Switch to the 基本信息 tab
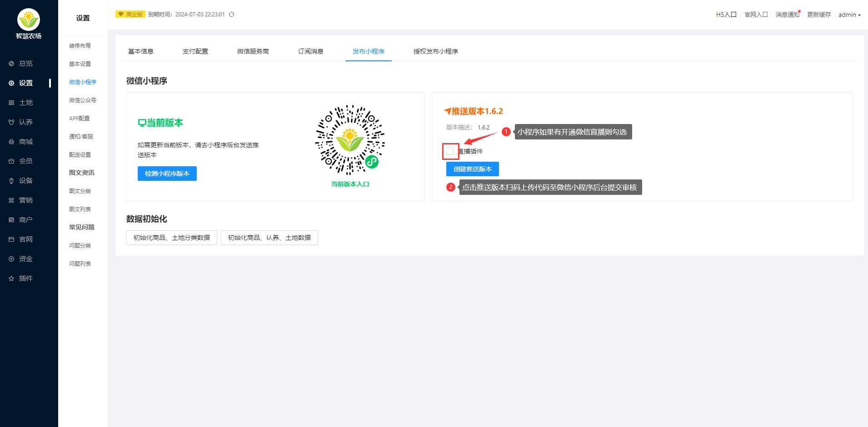The height and width of the screenshot is (427, 868). click(x=141, y=51)
